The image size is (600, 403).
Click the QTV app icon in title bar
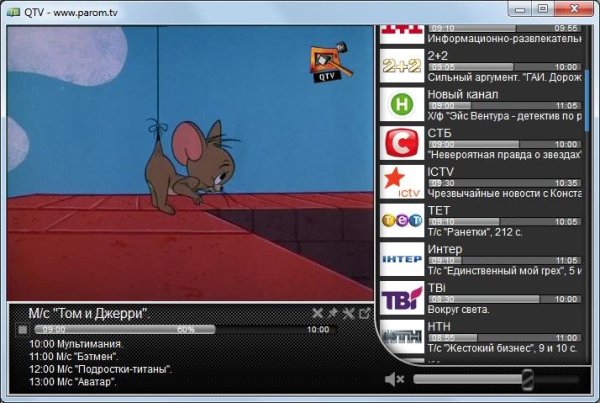(14, 12)
